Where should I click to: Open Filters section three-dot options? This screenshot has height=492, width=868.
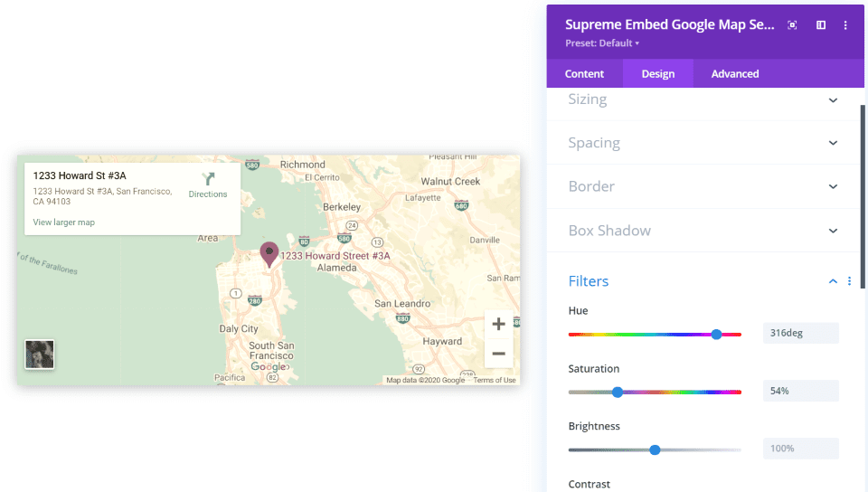pos(849,281)
